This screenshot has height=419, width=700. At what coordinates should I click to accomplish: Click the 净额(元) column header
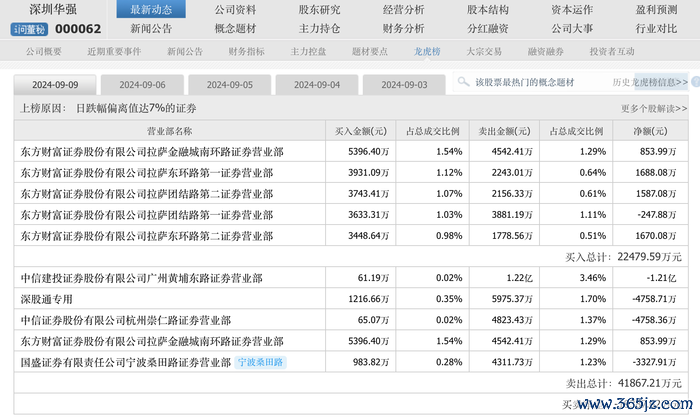tap(650, 131)
